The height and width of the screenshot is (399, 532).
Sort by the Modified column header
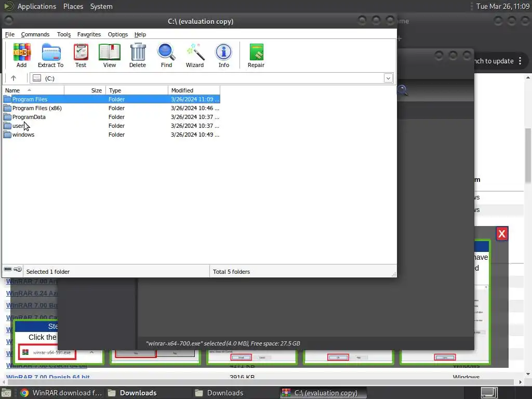[x=194, y=90]
